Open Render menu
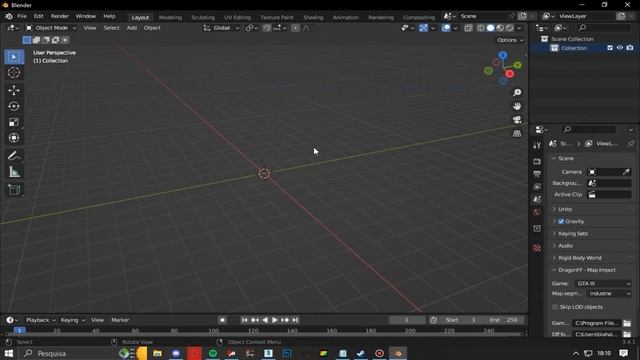Image resolution: width=640 pixels, height=360 pixels. click(60, 16)
